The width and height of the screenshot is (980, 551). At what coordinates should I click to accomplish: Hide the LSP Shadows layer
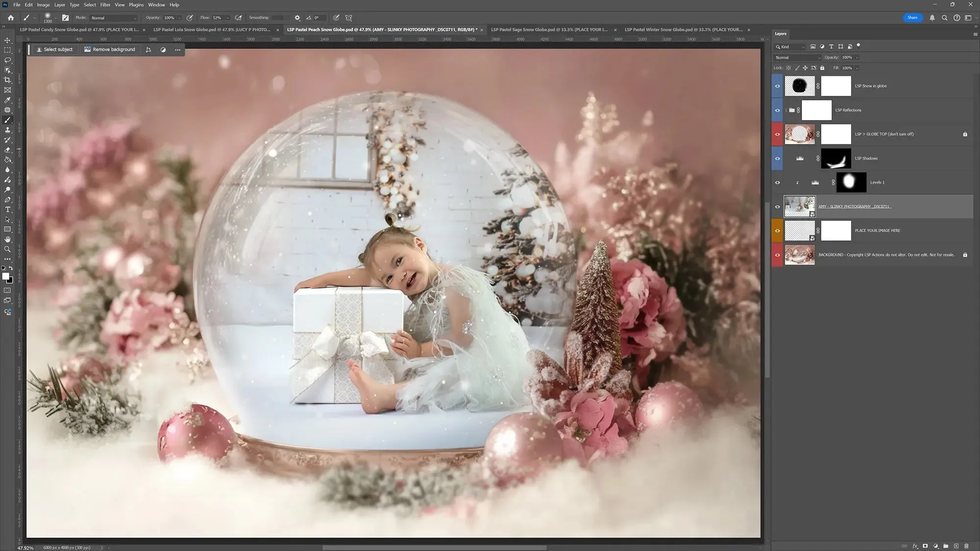click(777, 158)
